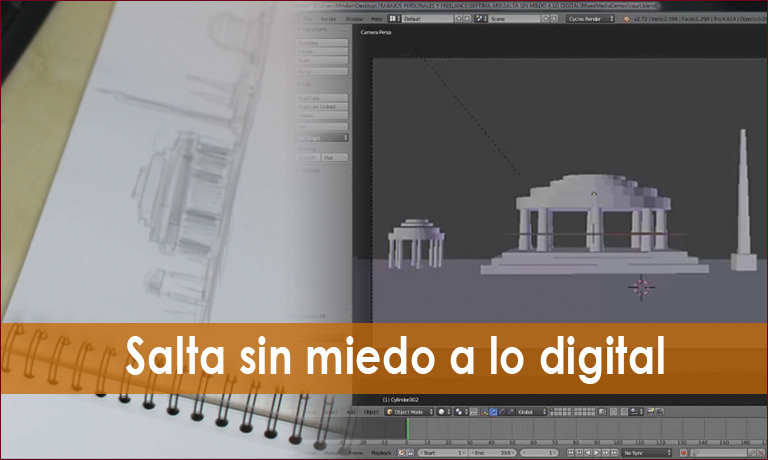This screenshot has height=460, width=768.
Task: Click the Start frame field
Action: tap(442, 453)
